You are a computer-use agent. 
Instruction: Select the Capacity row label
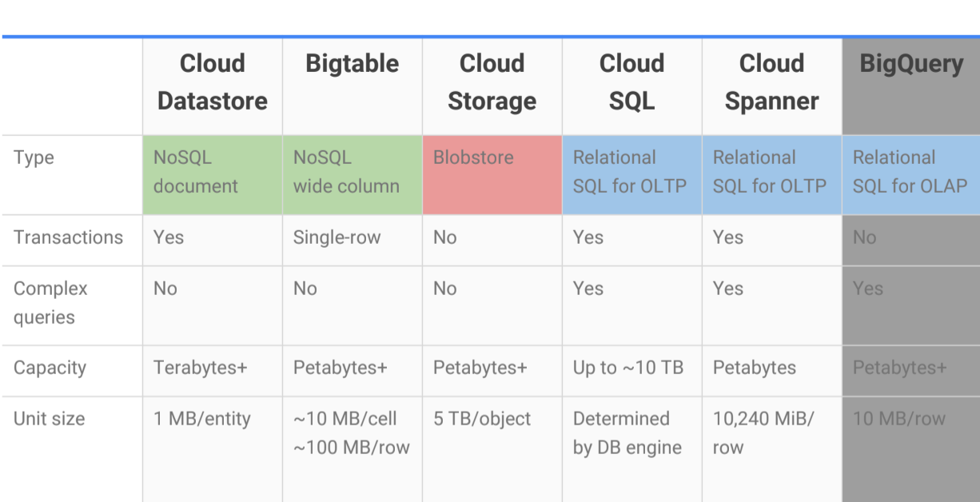(x=50, y=368)
